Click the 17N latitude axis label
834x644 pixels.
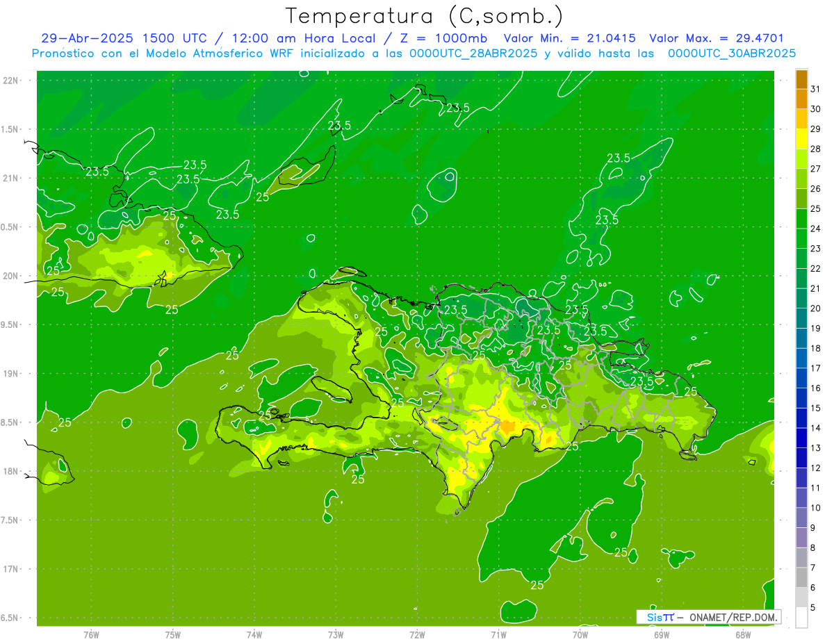pos(12,569)
